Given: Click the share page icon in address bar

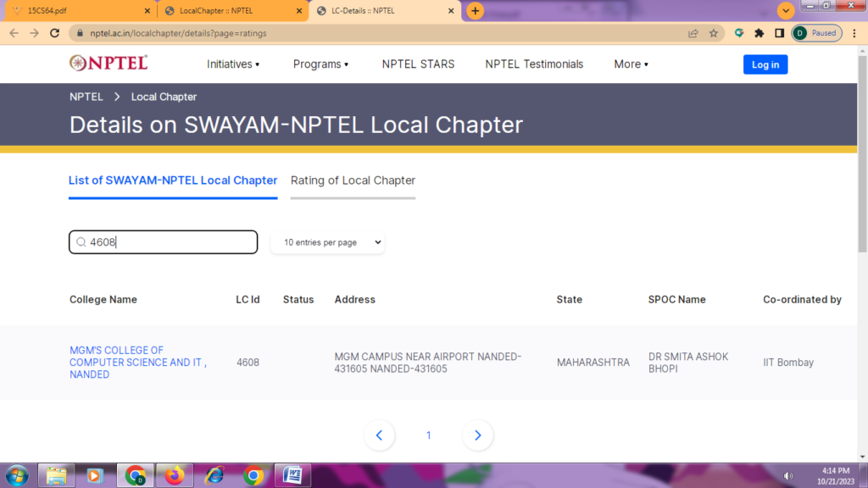Looking at the screenshot, I should coord(693,33).
